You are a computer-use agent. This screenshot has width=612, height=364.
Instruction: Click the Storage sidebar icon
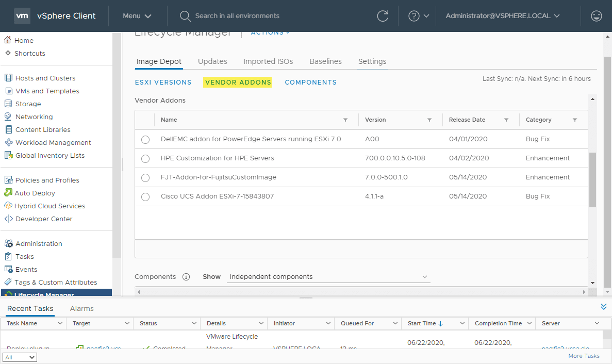coord(8,104)
